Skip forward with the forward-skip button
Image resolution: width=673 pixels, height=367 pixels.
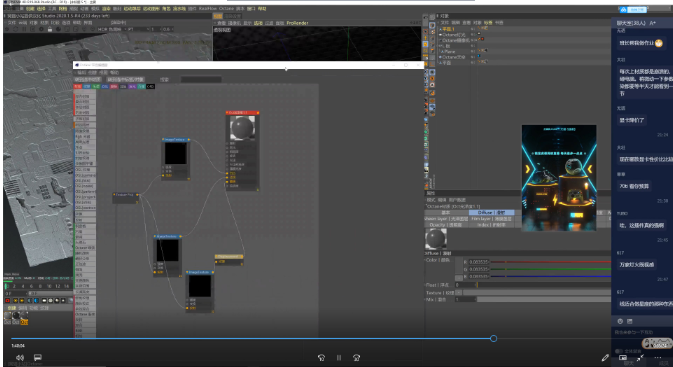click(356, 358)
